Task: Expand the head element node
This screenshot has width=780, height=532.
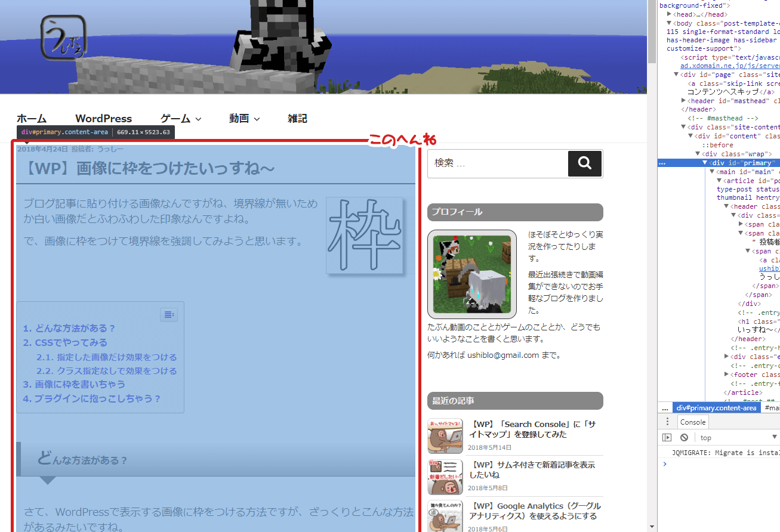Action: (x=669, y=14)
